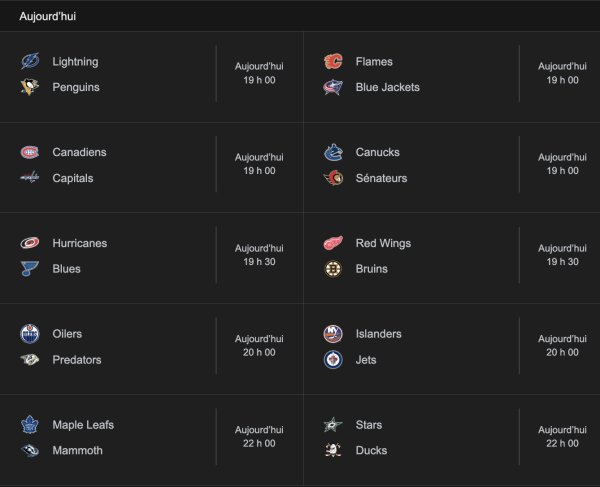Viewport: 600px width, 487px height.
Task: Open the Islanders team name link
Action: tap(382, 334)
